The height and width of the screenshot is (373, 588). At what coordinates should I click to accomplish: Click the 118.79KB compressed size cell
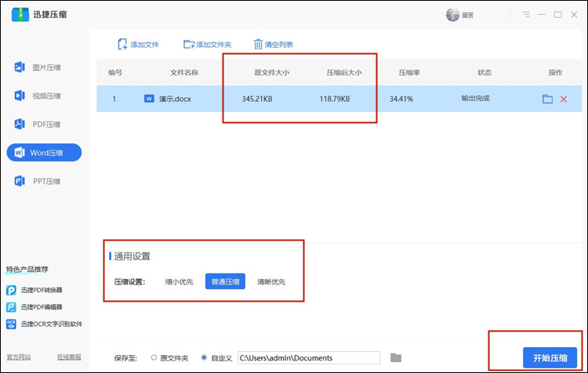coord(335,99)
